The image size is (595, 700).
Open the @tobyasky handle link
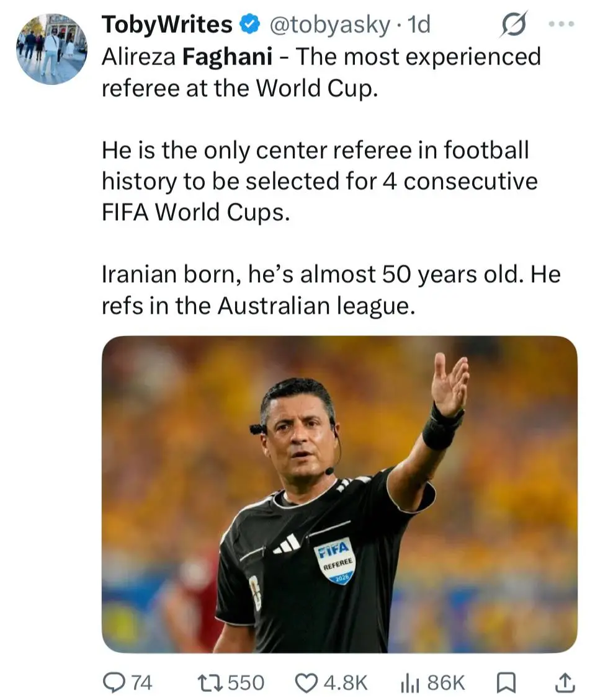coord(329,25)
